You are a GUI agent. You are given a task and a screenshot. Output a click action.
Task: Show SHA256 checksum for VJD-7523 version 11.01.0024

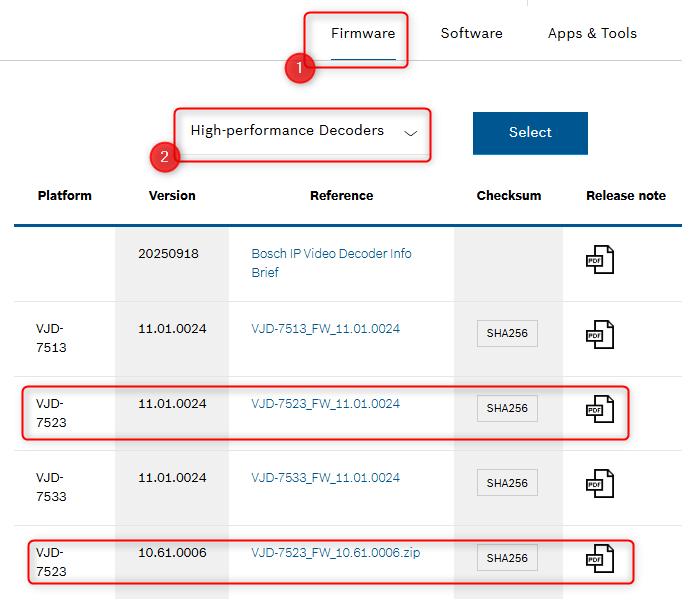pos(507,408)
